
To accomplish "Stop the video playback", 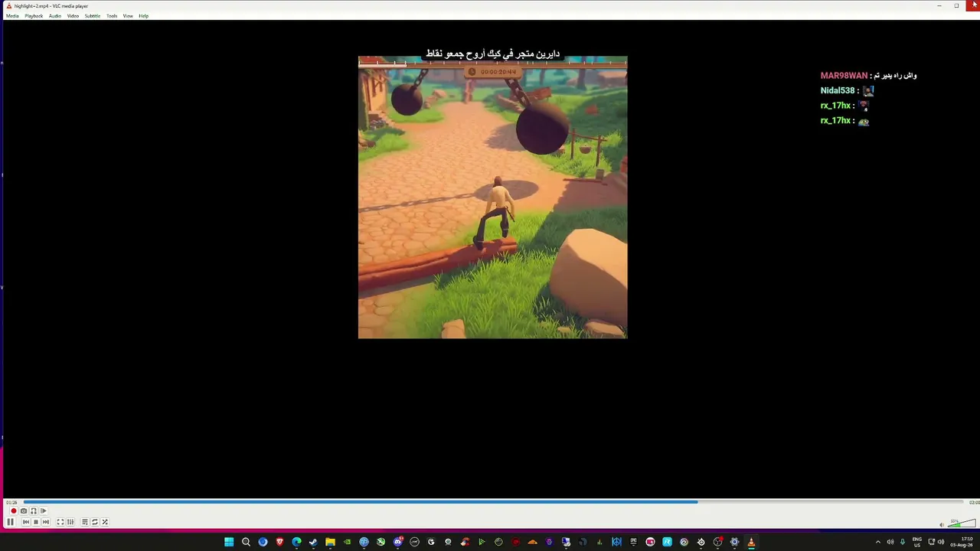I will [35, 522].
